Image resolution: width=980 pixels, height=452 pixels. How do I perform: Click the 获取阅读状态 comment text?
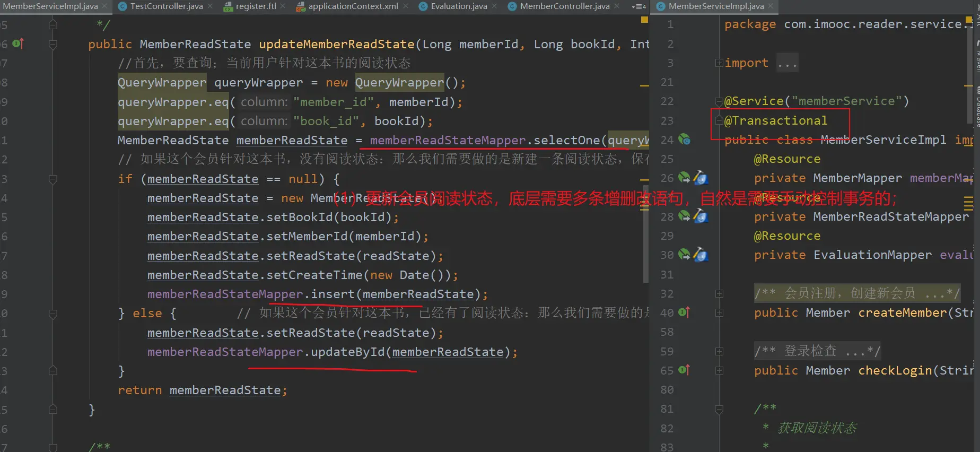click(817, 428)
